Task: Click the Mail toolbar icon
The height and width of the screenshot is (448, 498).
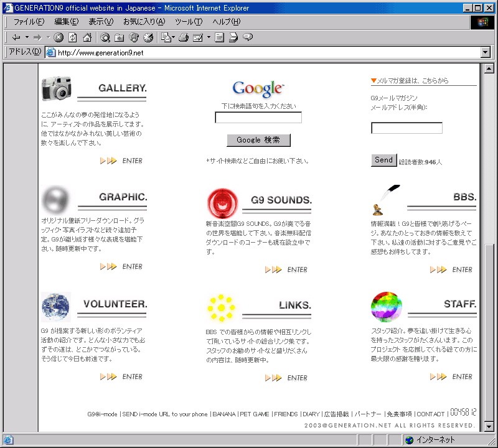Action: pos(166,38)
